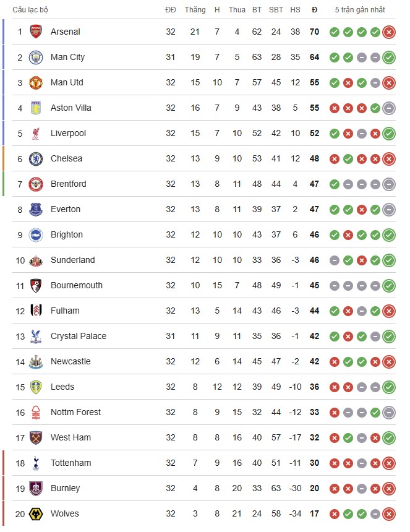The image size is (410, 532).
Task: Click the Newcastle club crest
Action: point(36,361)
